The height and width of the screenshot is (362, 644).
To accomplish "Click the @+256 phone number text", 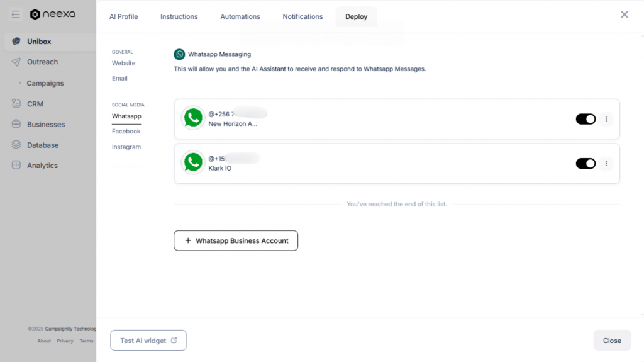I will pyautogui.click(x=221, y=115).
